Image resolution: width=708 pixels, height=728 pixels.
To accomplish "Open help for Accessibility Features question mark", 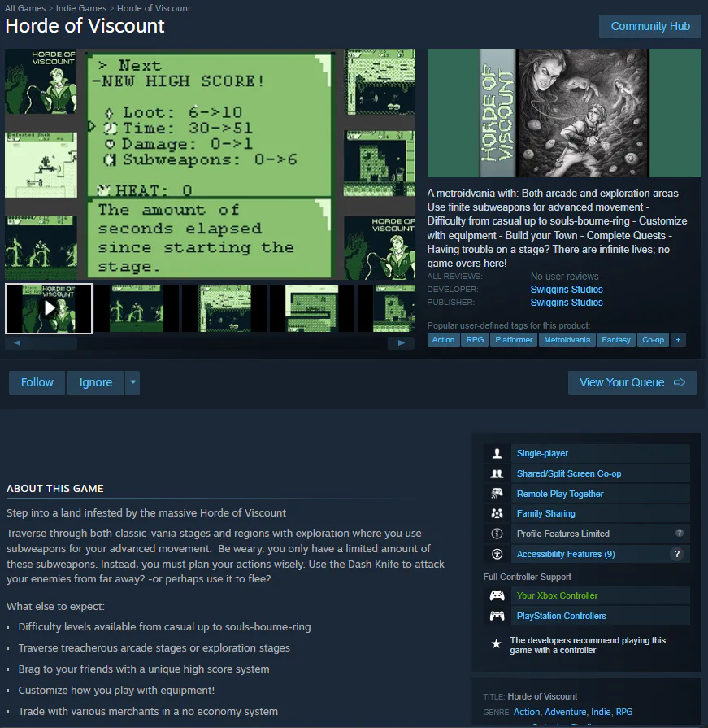I will [x=677, y=554].
